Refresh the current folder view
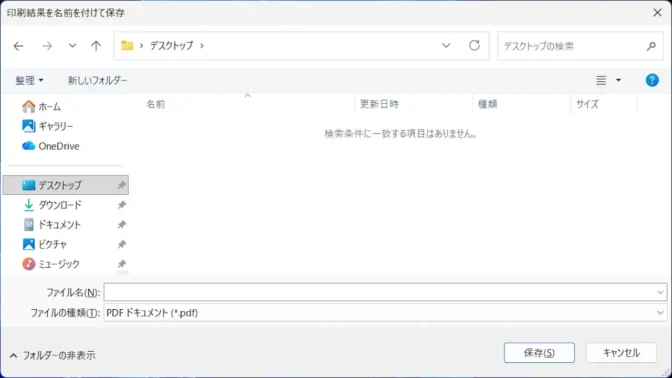 click(474, 45)
